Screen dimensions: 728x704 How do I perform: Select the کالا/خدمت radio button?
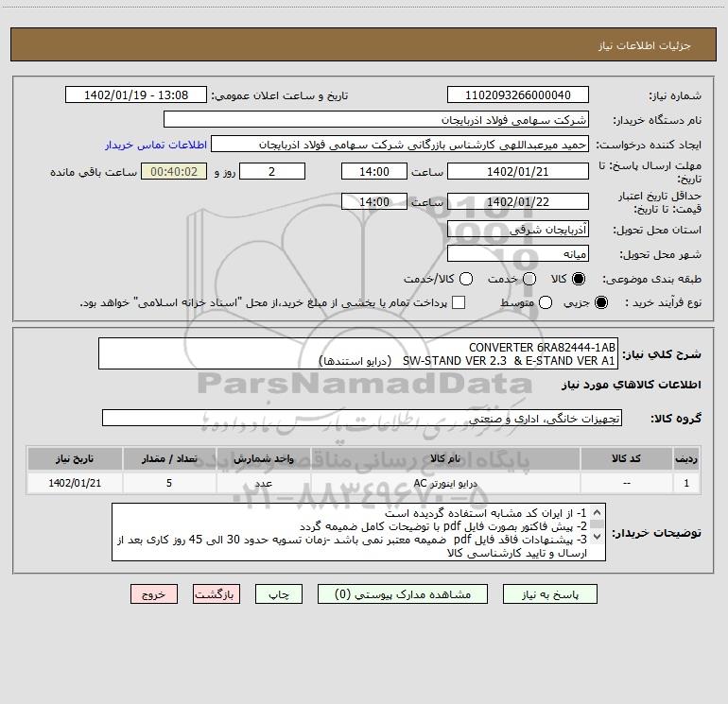pos(466,279)
